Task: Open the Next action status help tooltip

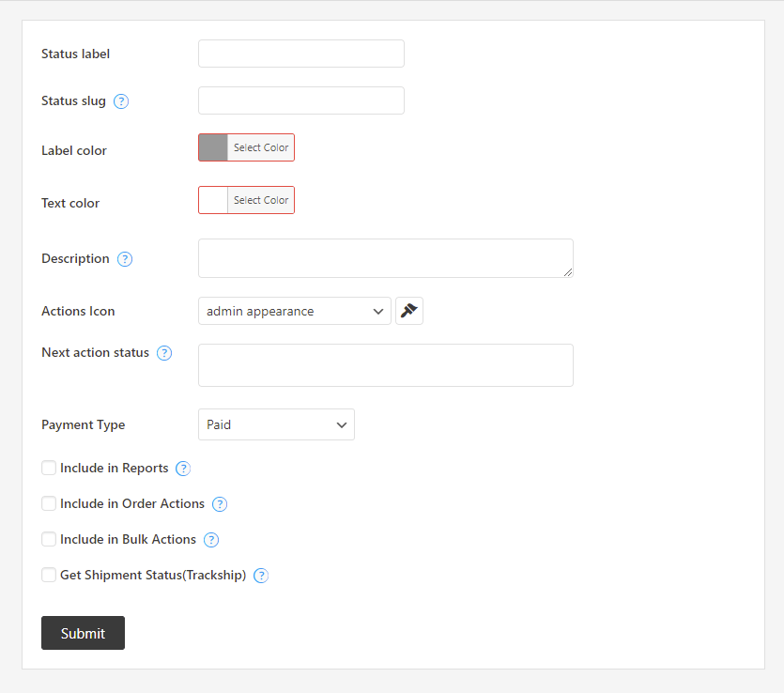Action: (x=164, y=353)
